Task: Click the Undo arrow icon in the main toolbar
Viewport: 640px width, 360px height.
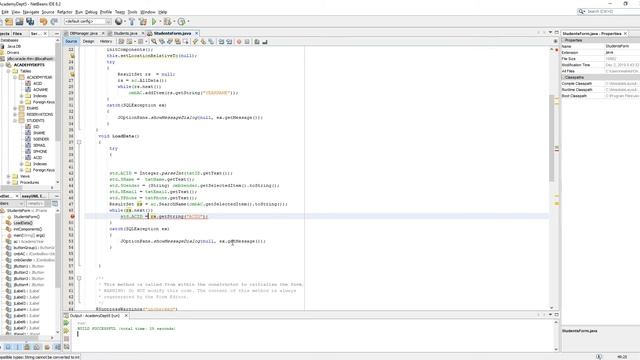Action: 44,21
